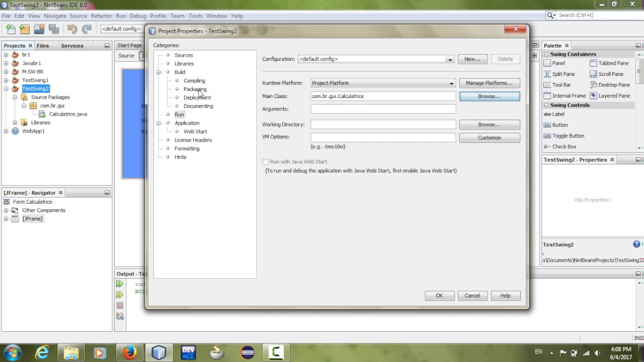Viewport: 644px width, 362px height.
Task: Click the Panel container icon in Palette
Action: coord(547,63)
